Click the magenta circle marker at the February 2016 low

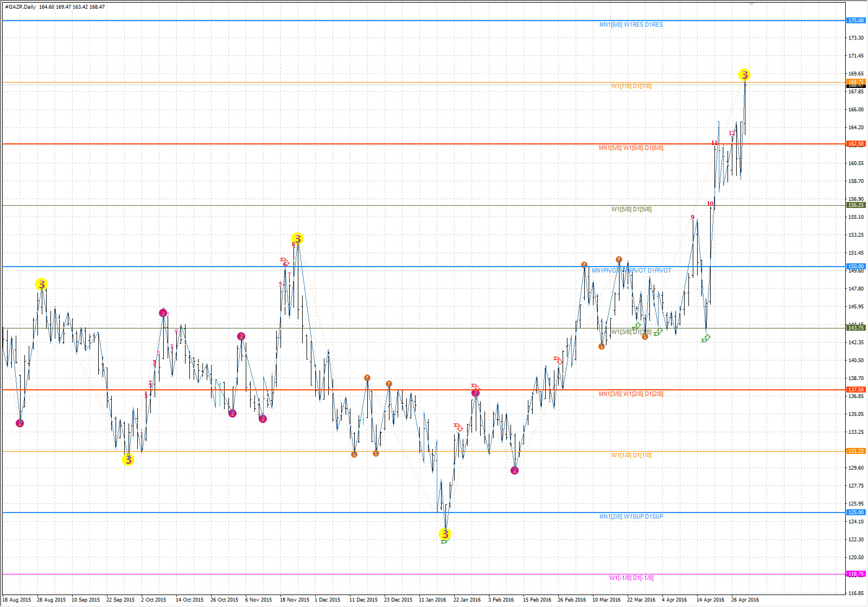514,470
